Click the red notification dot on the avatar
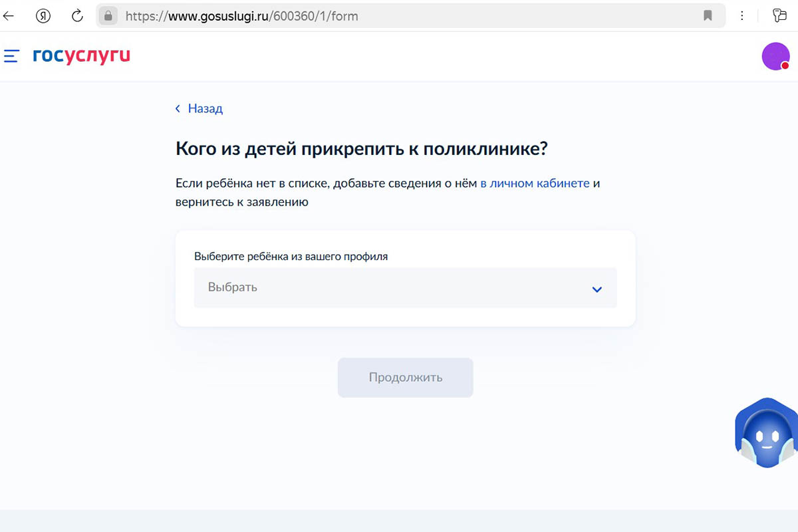 [787, 66]
